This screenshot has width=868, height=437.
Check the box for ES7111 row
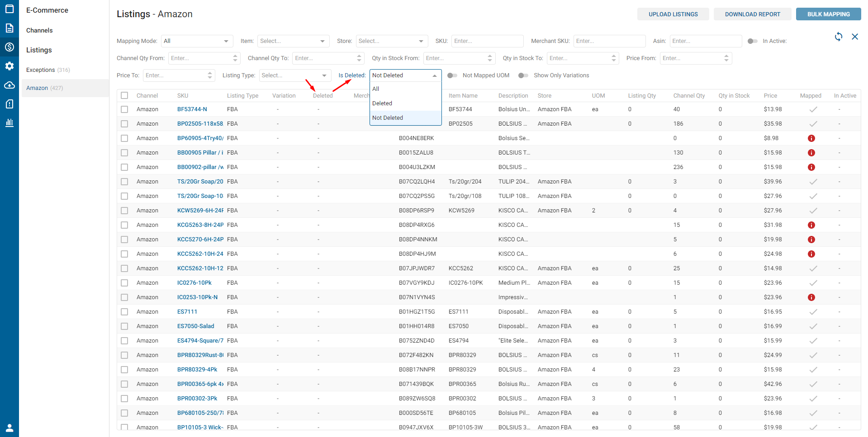(124, 312)
